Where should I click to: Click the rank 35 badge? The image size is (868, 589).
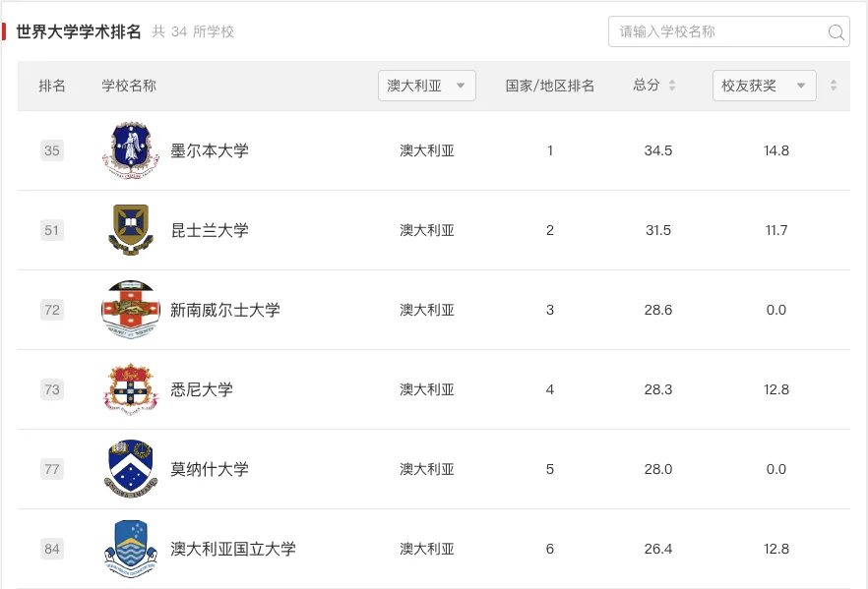pyautogui.click(x=52, y=150)
